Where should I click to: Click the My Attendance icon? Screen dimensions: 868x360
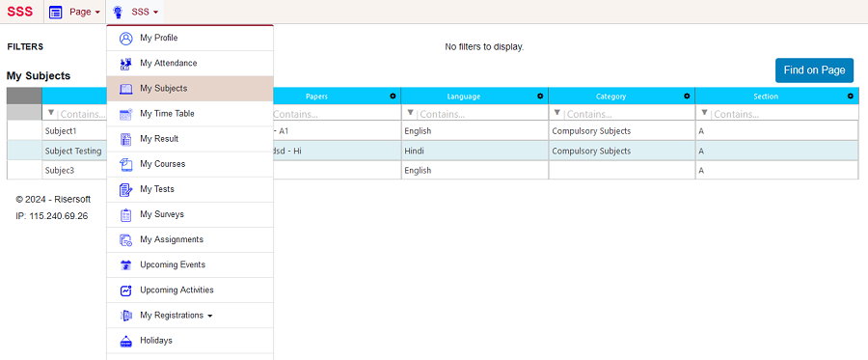126,64
